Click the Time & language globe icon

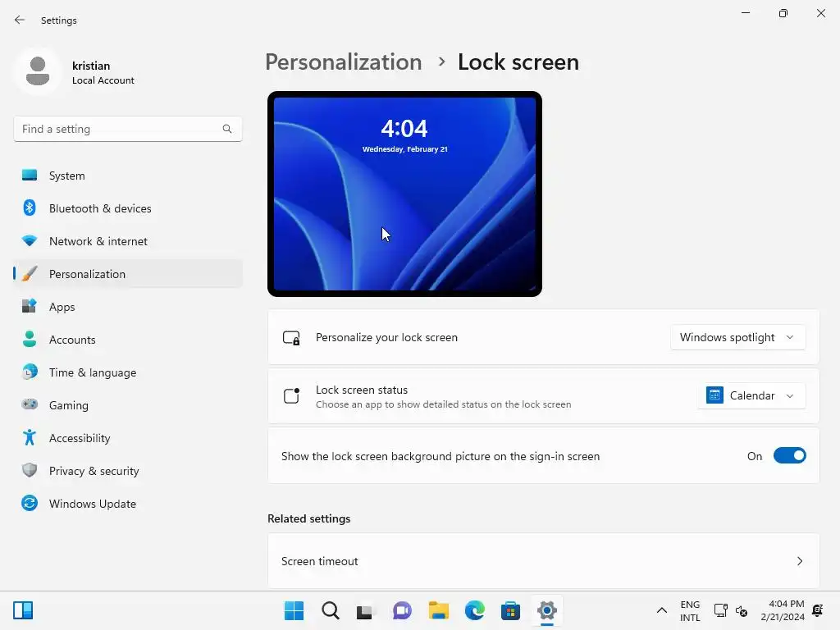tap(30, 372)
